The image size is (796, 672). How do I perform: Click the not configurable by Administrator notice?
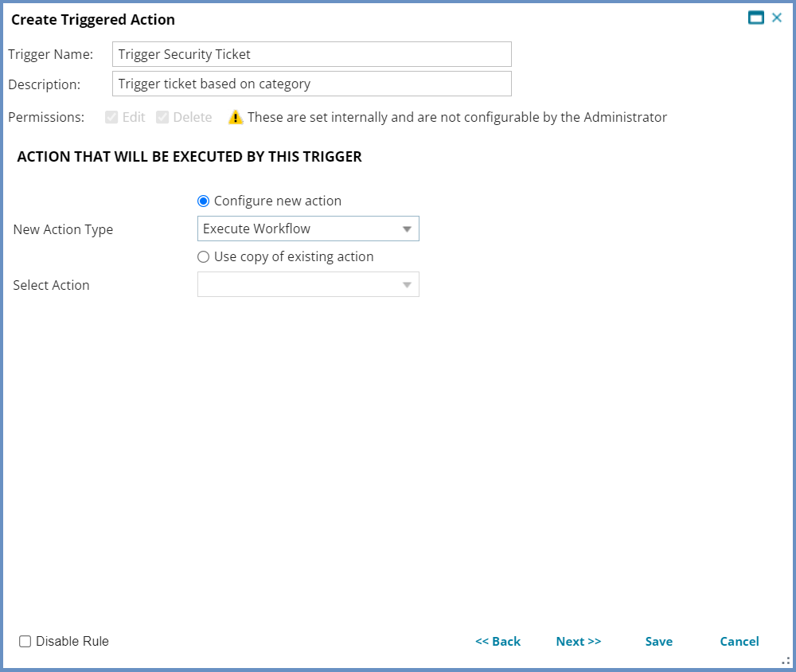[457, 117]
